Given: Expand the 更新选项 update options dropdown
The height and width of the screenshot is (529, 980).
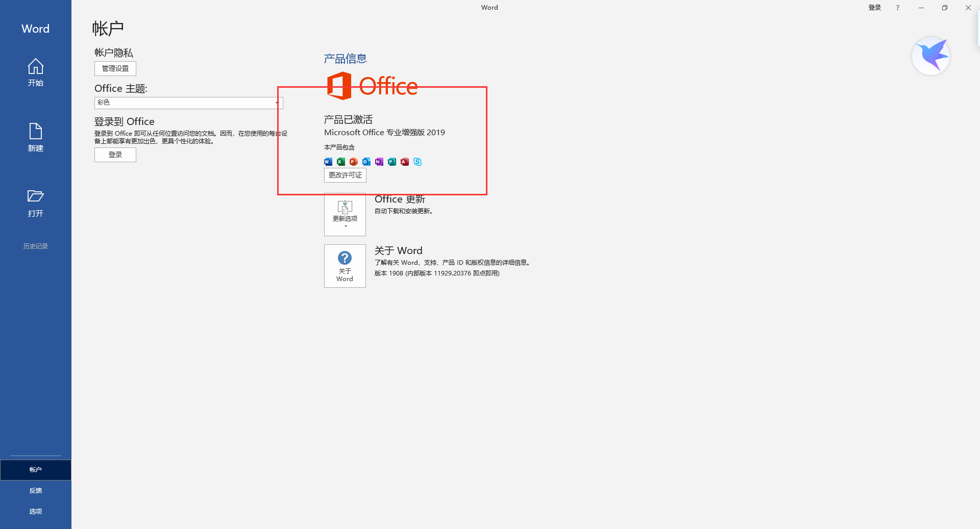Looking at the screenshot, I should (x=345, y=214).
